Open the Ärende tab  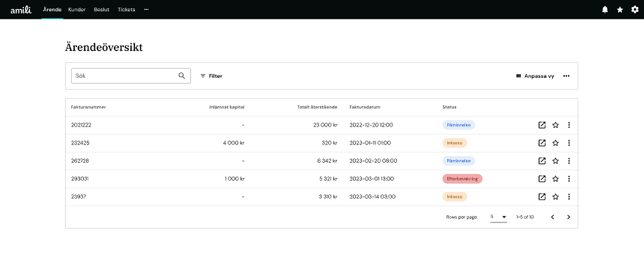[52, 10]
